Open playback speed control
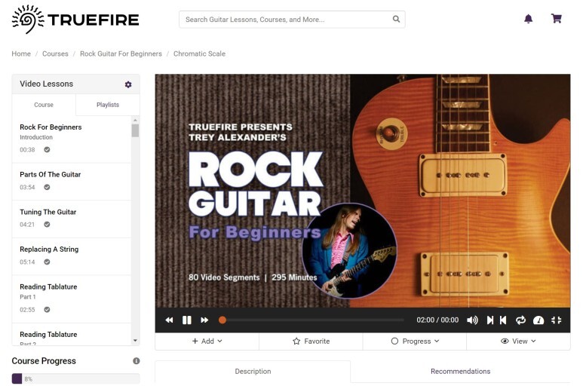The height and width of the screenshot is (392, 583). (x=539, y=320)
